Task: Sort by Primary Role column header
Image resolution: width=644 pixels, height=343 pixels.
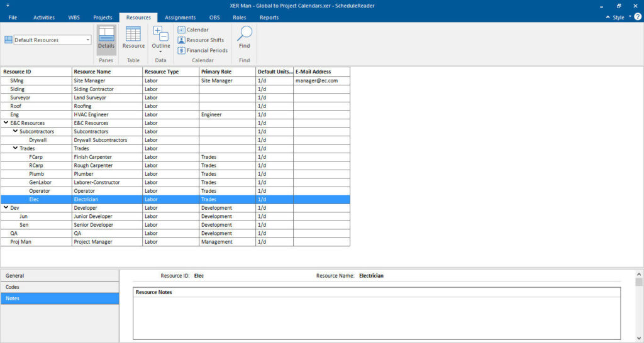Action: point(228,72)
